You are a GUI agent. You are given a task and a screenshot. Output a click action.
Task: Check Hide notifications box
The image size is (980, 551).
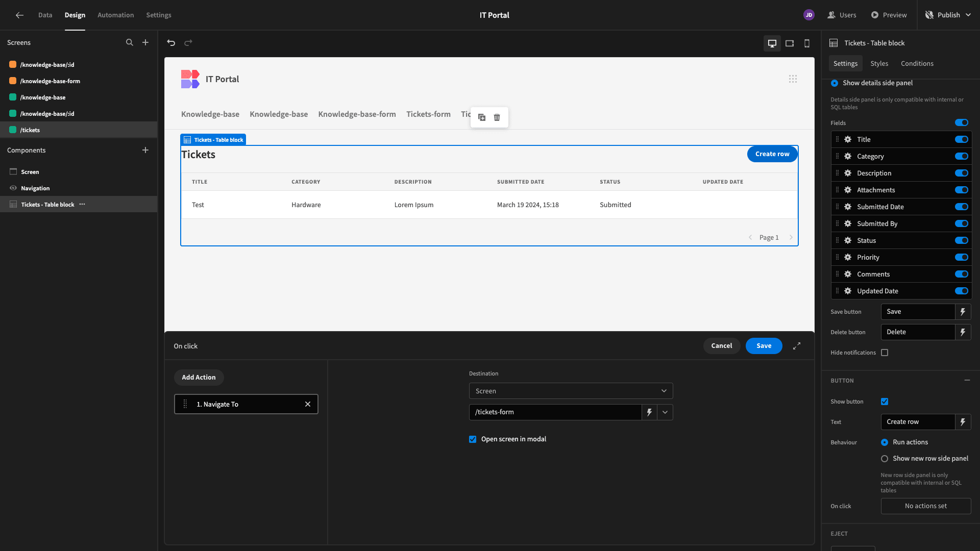coord(885,353)
